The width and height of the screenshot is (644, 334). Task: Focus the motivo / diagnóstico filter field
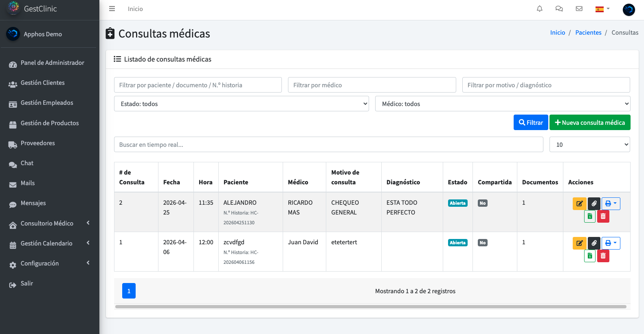[546, 85]
